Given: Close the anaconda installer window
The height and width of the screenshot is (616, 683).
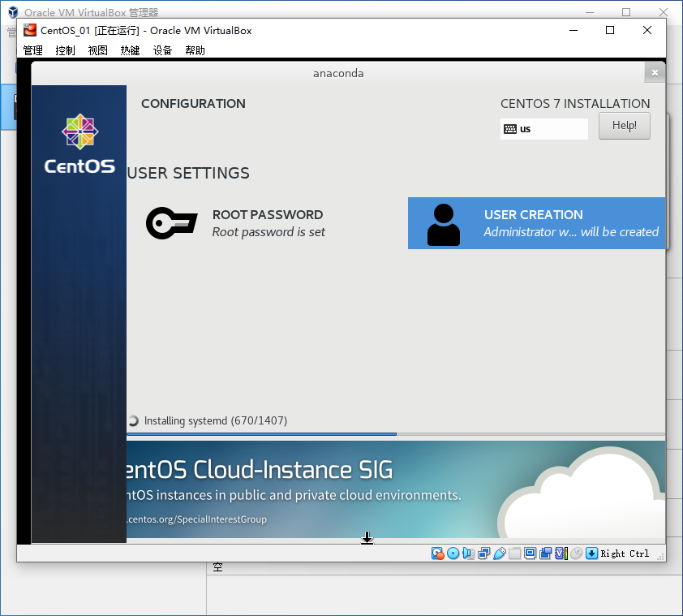Looking at the screenshot, I should pyautogui.click(x=655, y=72).
